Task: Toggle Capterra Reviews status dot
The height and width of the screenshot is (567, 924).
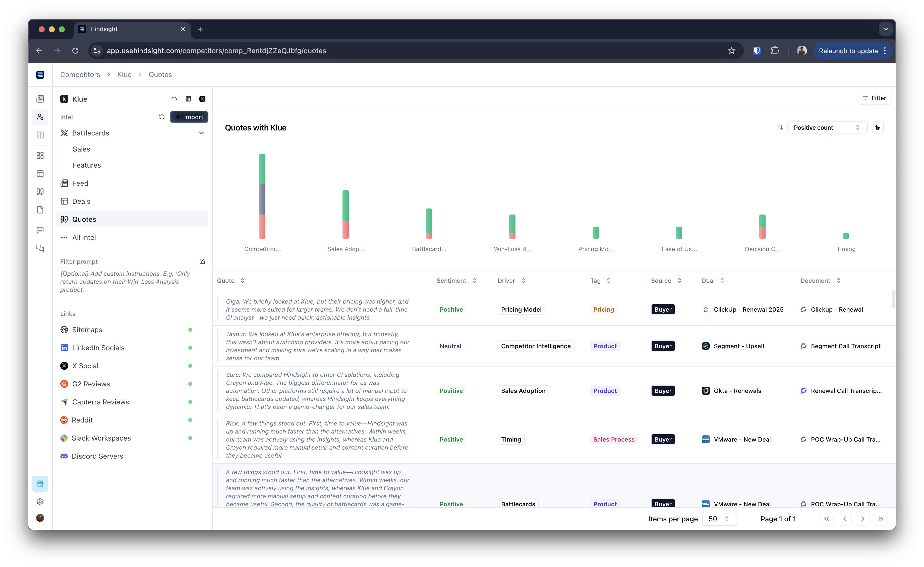Action: pos(190,402)
